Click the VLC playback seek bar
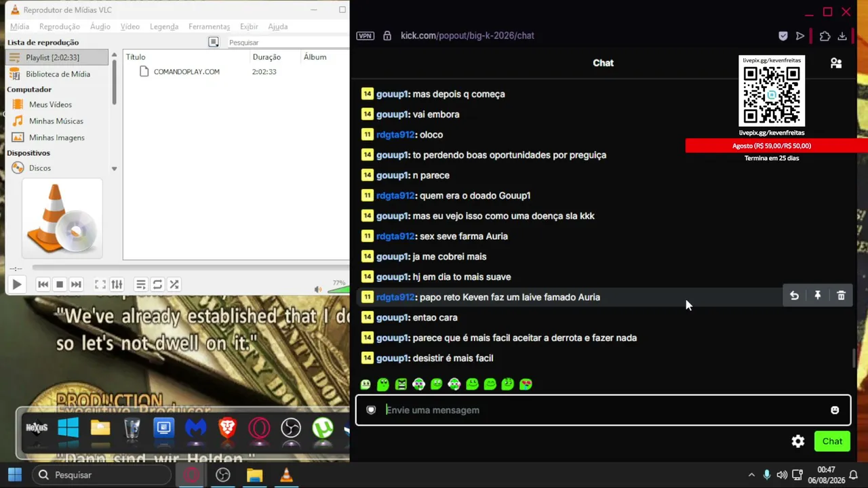This screenshot has height=488, width=868. click(x=190, y=268)
